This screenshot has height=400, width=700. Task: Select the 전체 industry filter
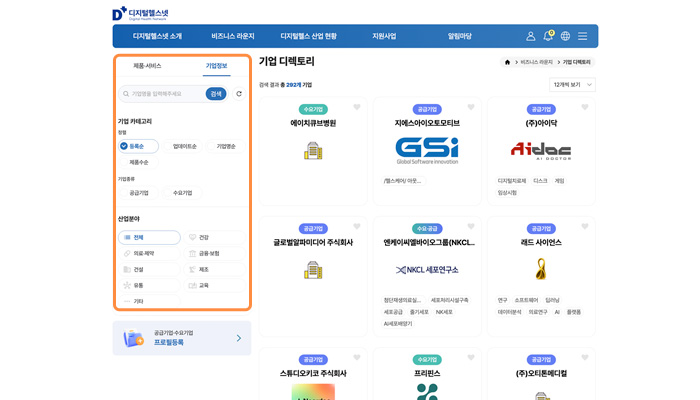click(x=149, y=238)
